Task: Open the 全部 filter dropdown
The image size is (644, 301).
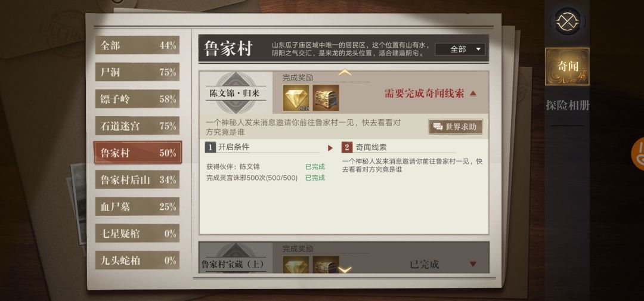Action: pos(460,49)
